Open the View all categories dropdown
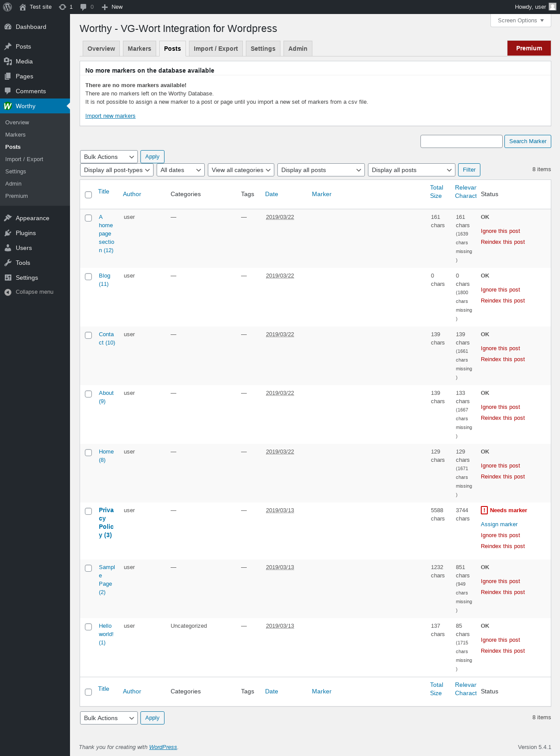Screen dimensions: 560x756 [241, 170]
